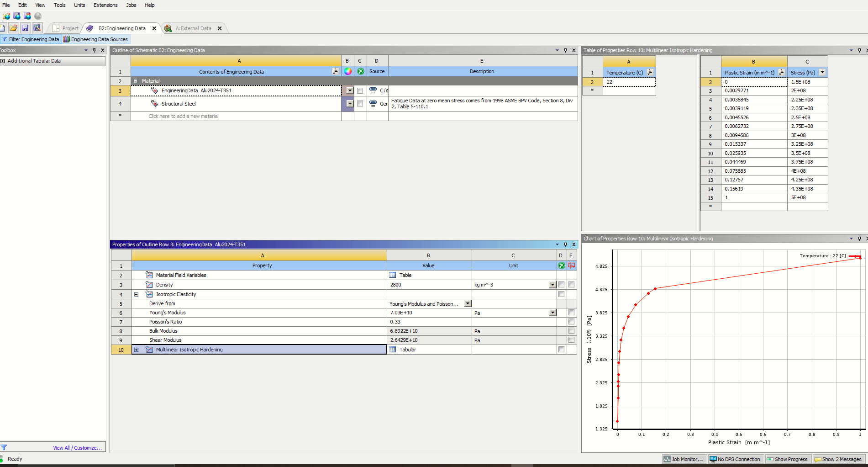
Task: Click the Save project floppy icon
Action: click(25, 28)
